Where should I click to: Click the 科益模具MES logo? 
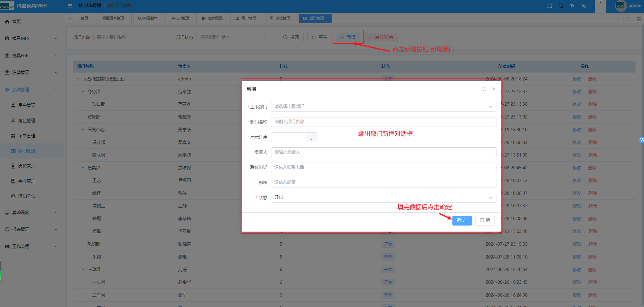[x=24, y=6]
